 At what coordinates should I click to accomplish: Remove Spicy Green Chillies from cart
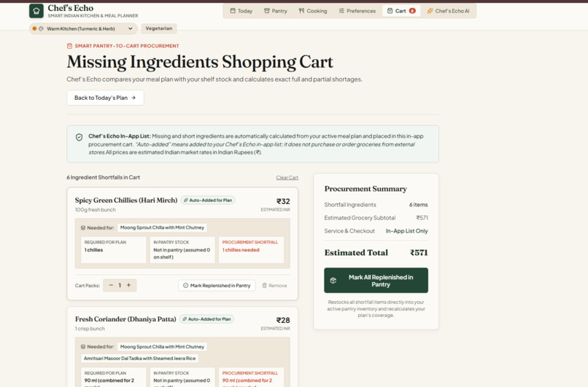(x=274, y=286)
